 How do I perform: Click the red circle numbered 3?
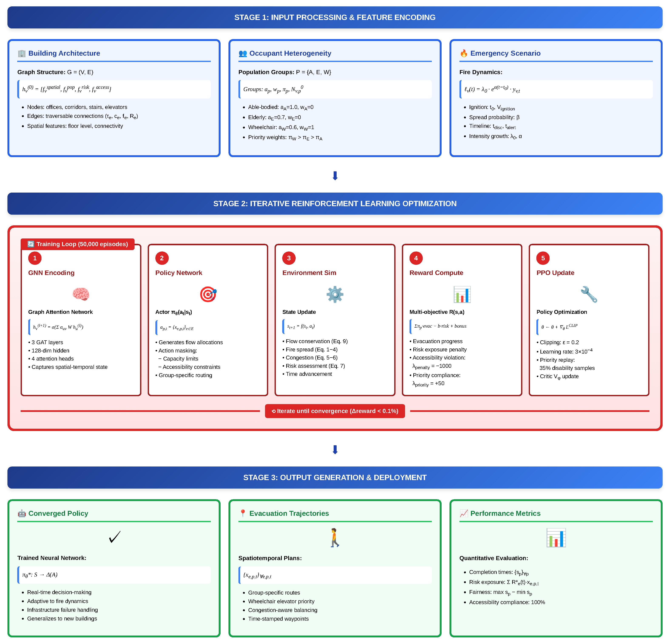coord(289,258)
